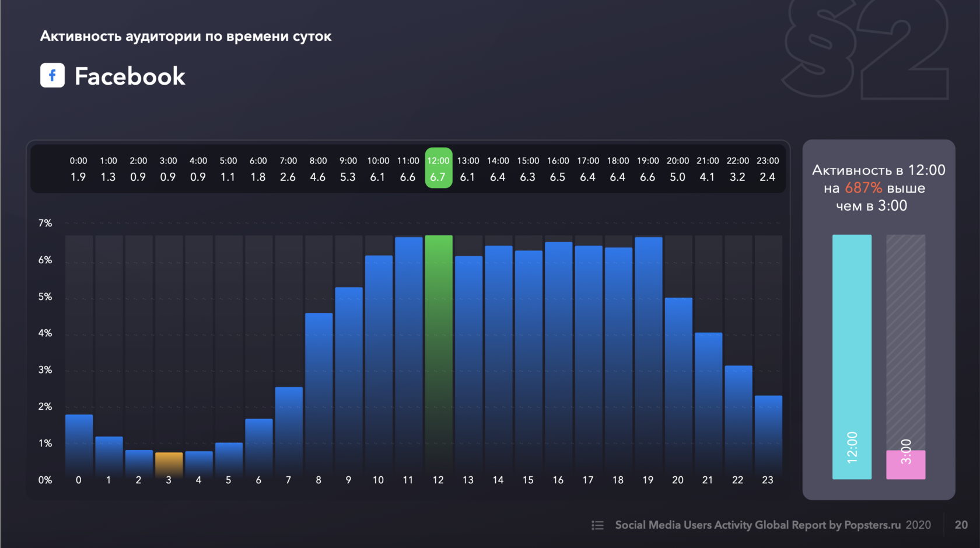Click the 5:00 header value 1.1

[228, 177]
